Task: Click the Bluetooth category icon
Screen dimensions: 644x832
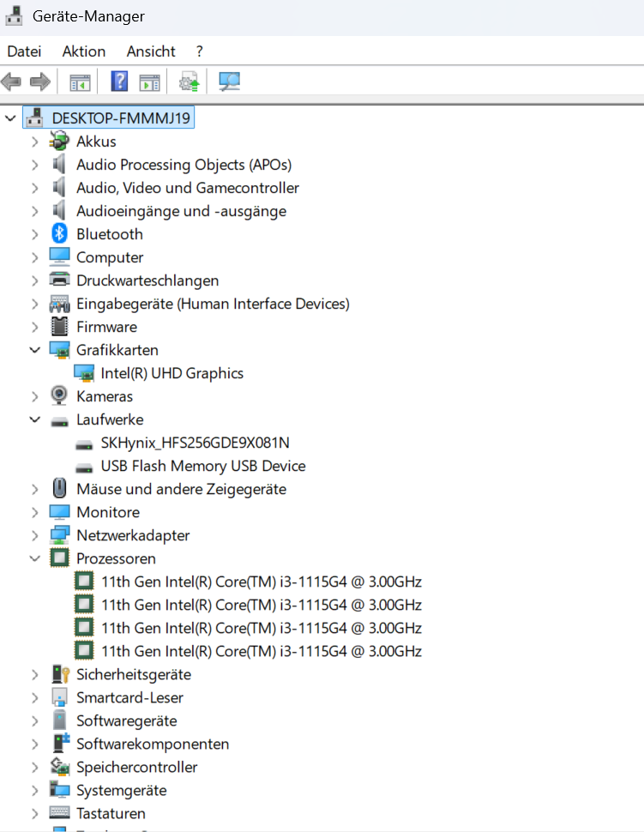Action: pyautogui.click(x=59, y=233)
